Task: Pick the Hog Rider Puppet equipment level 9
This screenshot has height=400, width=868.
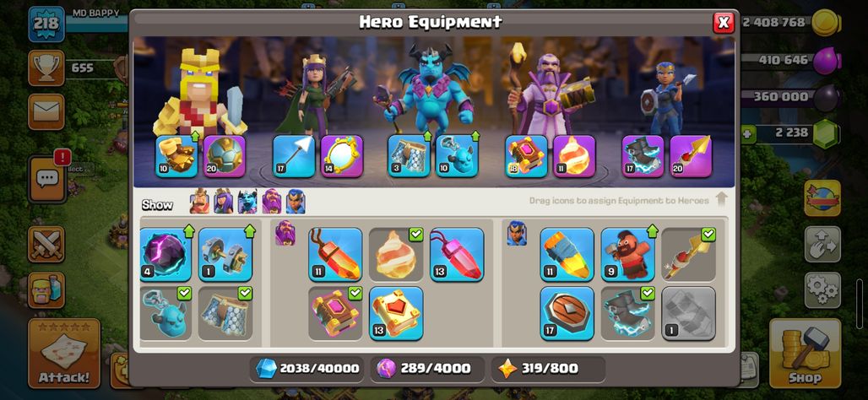Action: tap(627, 255)
